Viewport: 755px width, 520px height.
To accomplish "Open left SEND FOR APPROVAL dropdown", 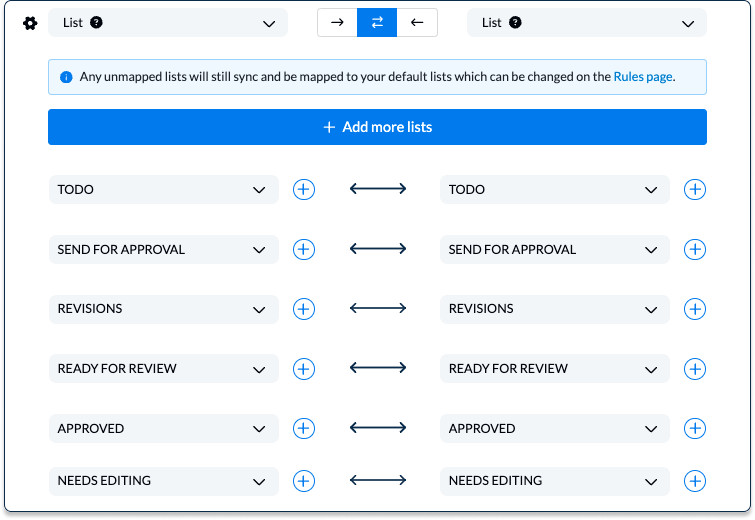I will coord(164,249).
